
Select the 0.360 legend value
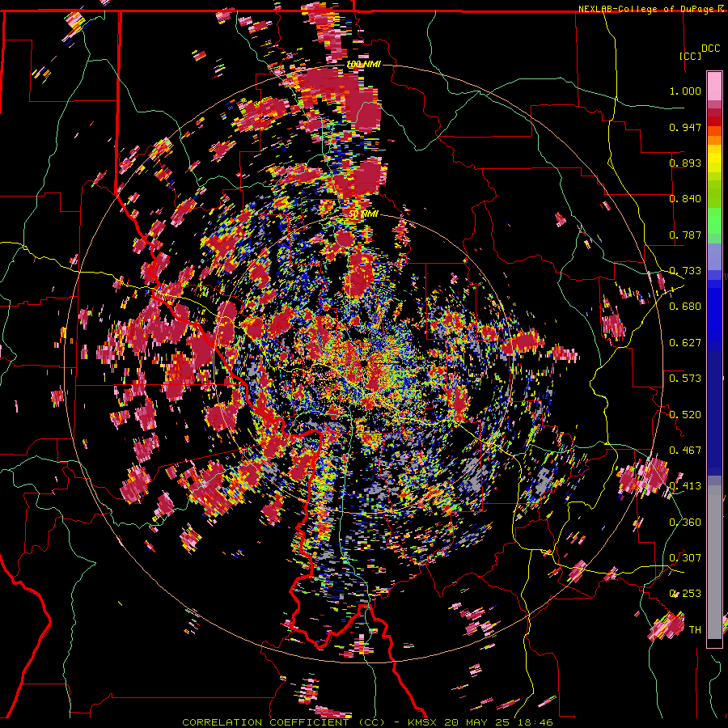pos(685,523)
